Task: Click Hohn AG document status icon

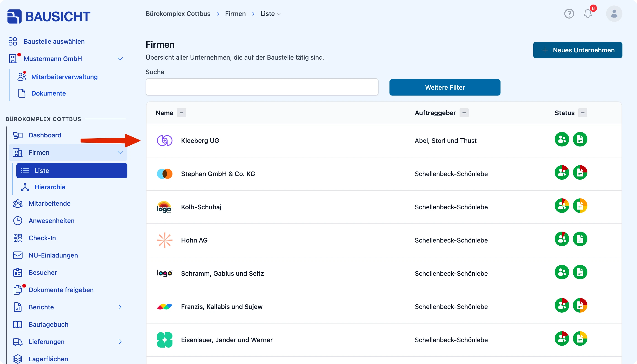Action: click(580, 239)
